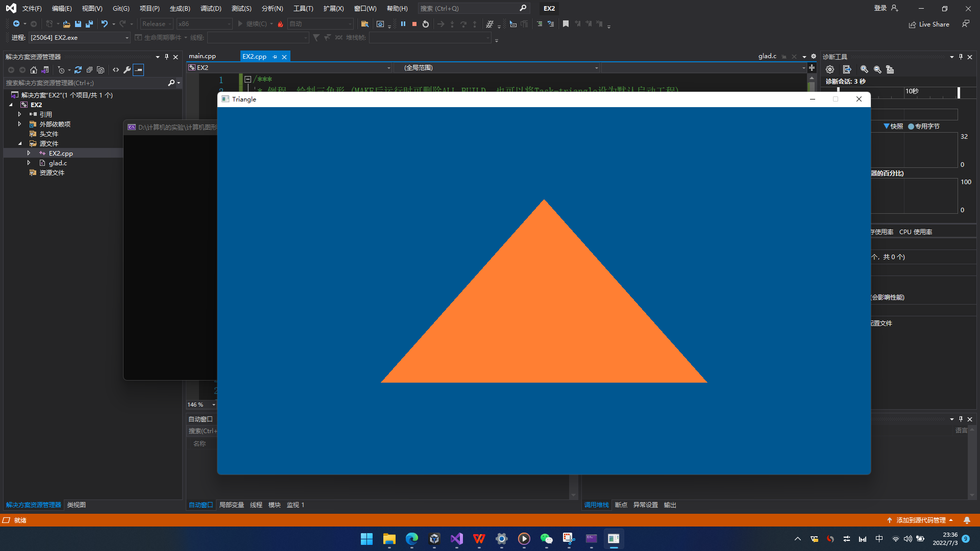Open the 调试(D) menu

click(211, 8)
